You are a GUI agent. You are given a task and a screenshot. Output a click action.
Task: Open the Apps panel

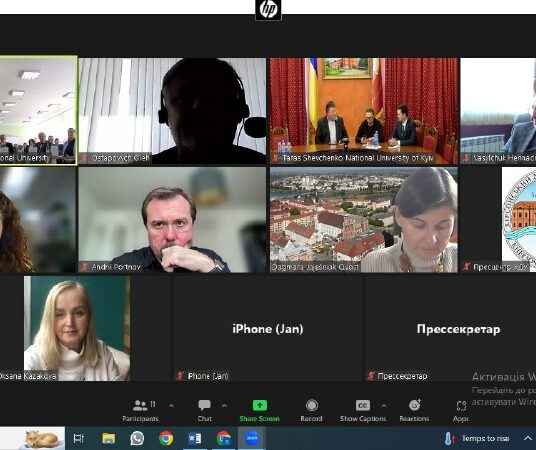pos(461,411)
